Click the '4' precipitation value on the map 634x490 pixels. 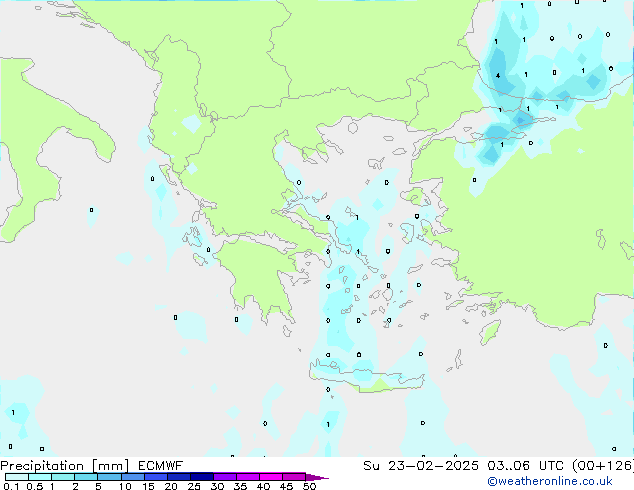coord(498,76)
